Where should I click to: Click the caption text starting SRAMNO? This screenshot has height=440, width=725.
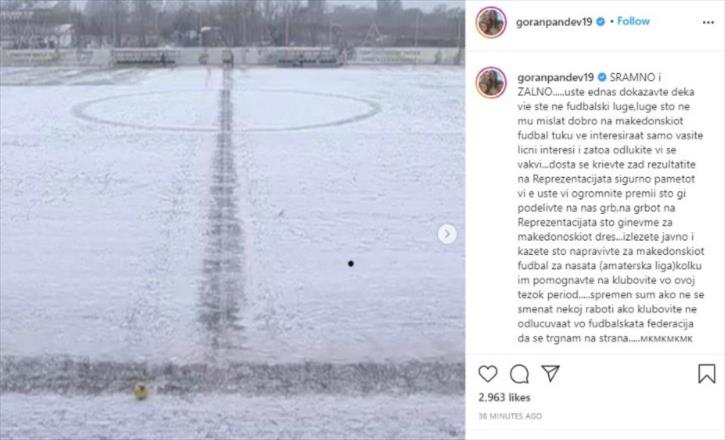click(611, 208)
